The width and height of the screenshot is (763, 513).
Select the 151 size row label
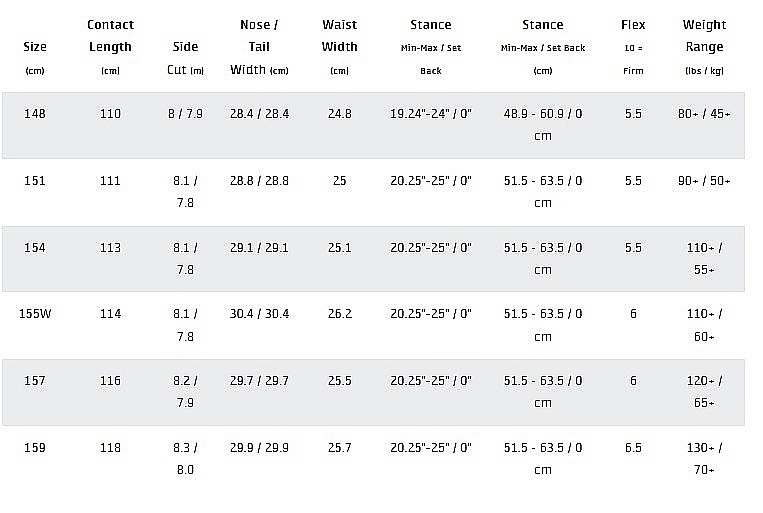pyautogui.click(x=35, y=181)
